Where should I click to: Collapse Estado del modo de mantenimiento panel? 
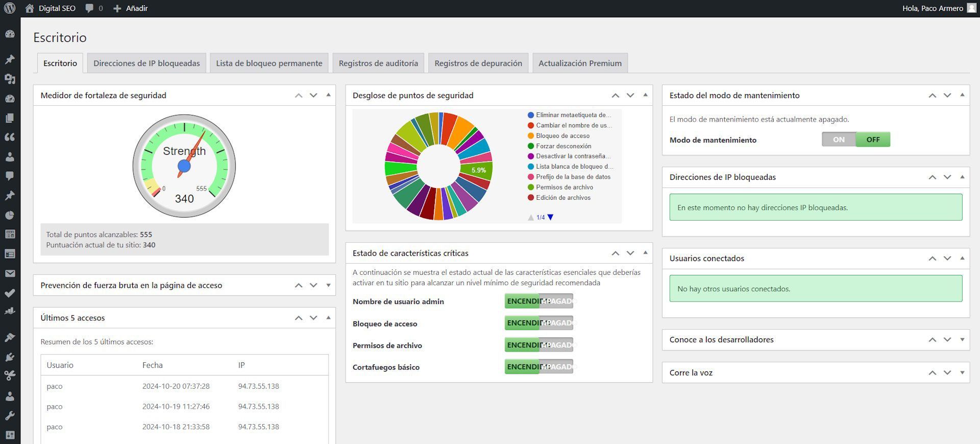point(962,95)
